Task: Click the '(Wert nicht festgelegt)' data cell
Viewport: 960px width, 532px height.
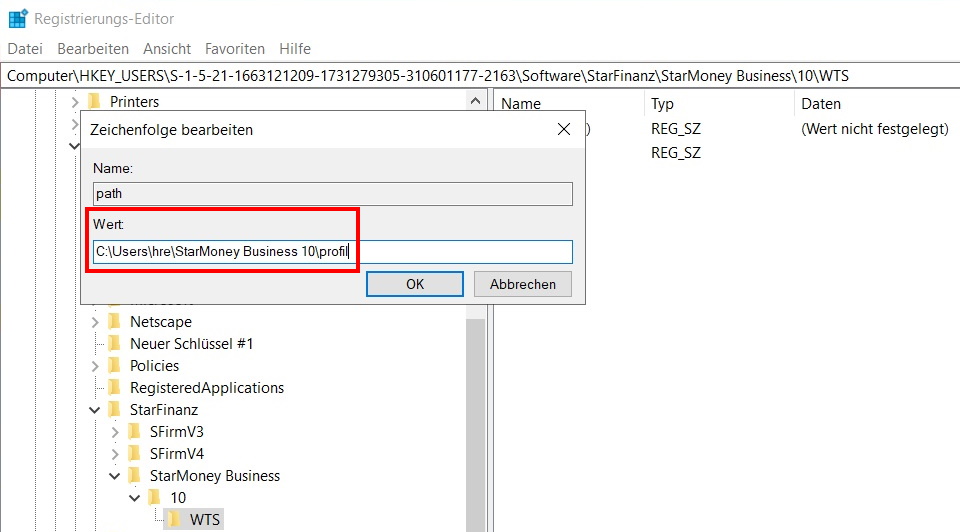Action: point(875,129)
